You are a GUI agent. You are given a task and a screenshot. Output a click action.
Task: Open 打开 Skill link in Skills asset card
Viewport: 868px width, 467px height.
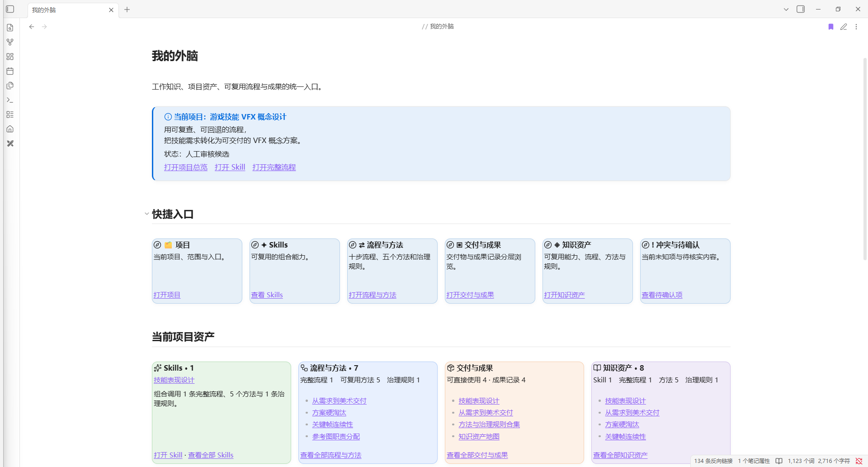point(168,455)
